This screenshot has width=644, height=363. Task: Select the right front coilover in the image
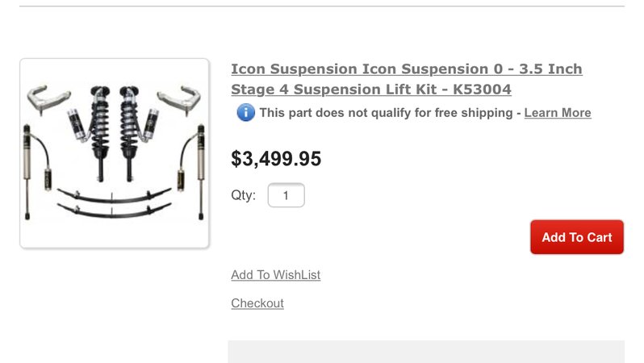coord(129,133)
